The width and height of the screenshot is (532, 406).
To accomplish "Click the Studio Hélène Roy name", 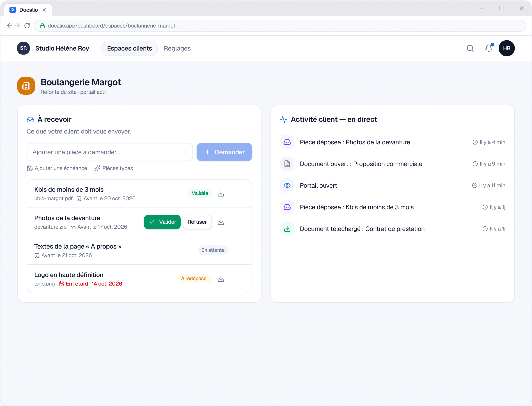I will [x=62, y=48].
